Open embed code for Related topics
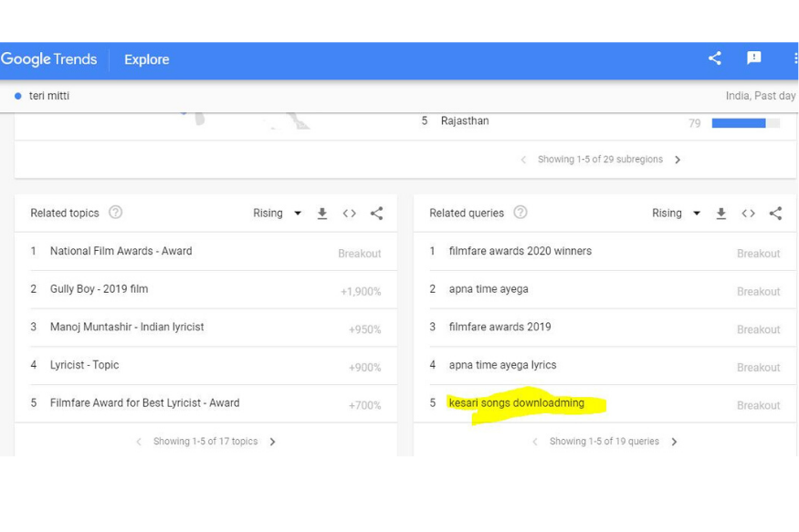 point(349,214)
